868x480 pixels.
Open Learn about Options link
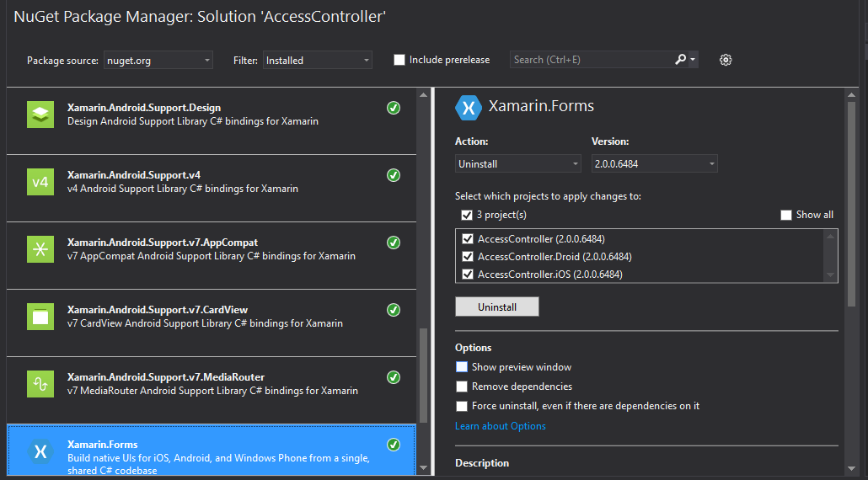click(x=501, y=426)
